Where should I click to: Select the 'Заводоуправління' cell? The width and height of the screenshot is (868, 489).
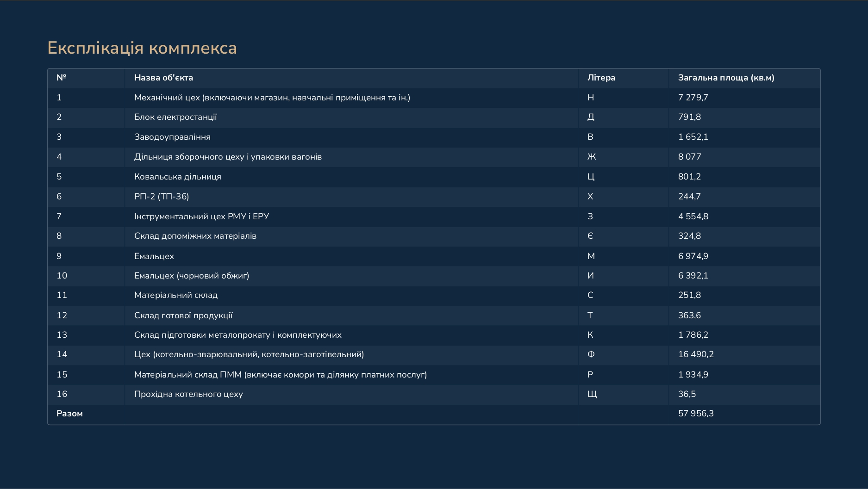[172, 137]
